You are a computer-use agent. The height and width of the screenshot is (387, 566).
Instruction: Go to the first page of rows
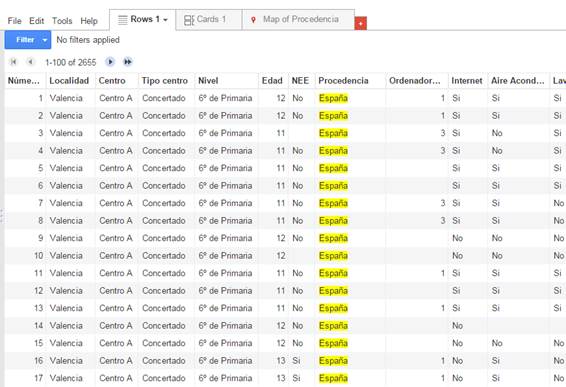coord(14,62)
